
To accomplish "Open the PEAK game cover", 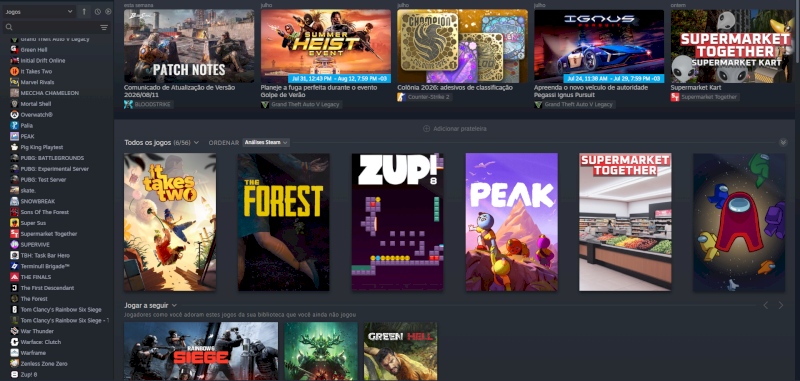I will 511,222.
